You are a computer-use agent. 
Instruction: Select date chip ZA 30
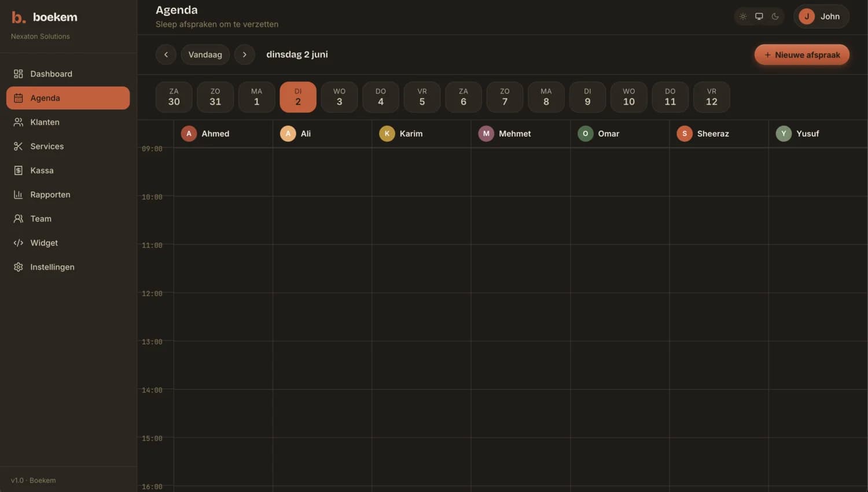click(174, 97)
